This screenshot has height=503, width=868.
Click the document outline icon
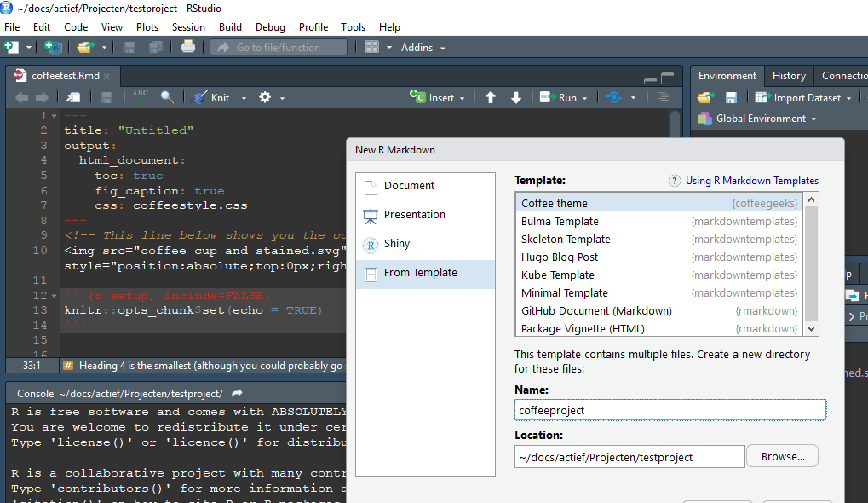coord(664,97)
